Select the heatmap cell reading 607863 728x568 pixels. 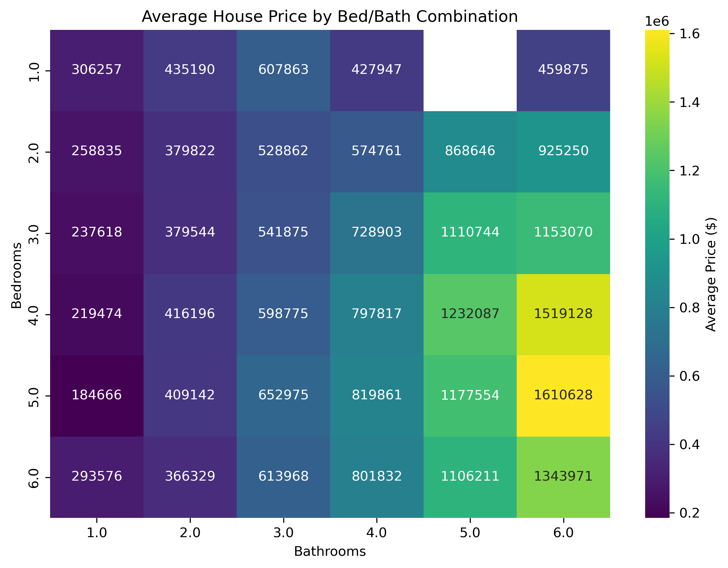pyautogui.click(x=283, y=70)
